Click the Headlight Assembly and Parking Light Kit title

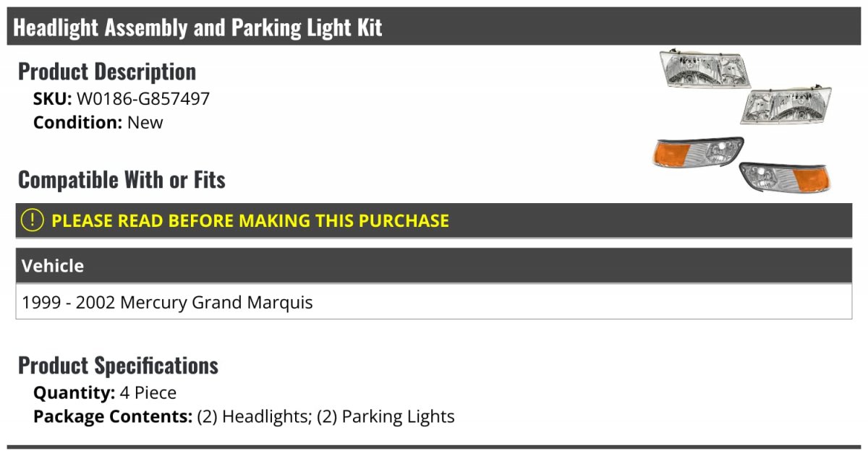[x=197, y=27]
